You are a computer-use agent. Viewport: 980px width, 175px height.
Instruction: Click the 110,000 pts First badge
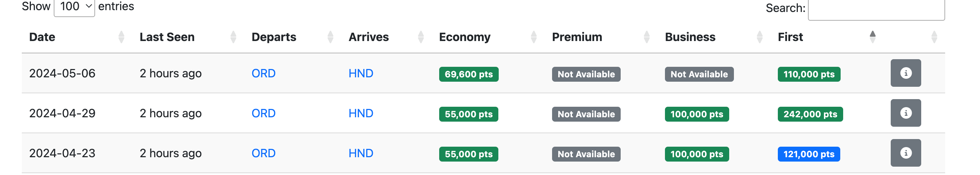[809, 74]
